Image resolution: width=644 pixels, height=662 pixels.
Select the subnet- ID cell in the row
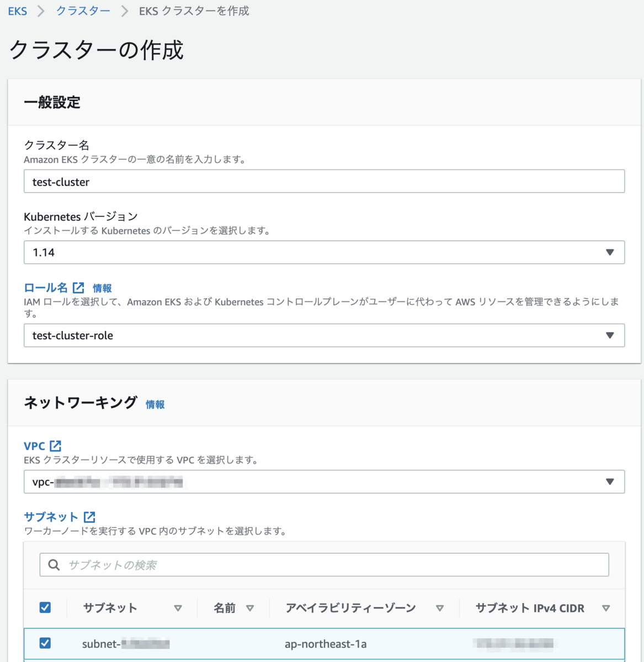126,644
